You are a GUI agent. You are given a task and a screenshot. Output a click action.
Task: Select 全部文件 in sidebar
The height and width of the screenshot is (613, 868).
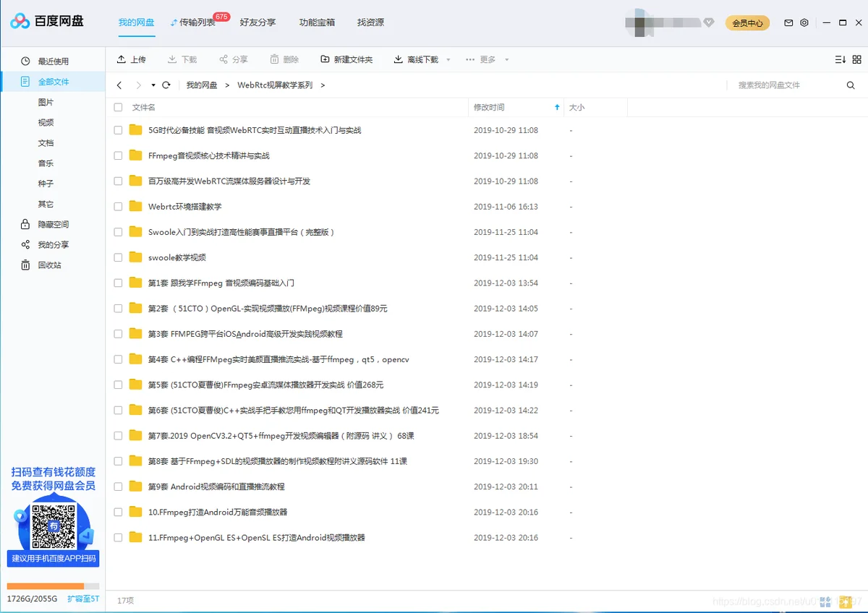click(53, 82)
